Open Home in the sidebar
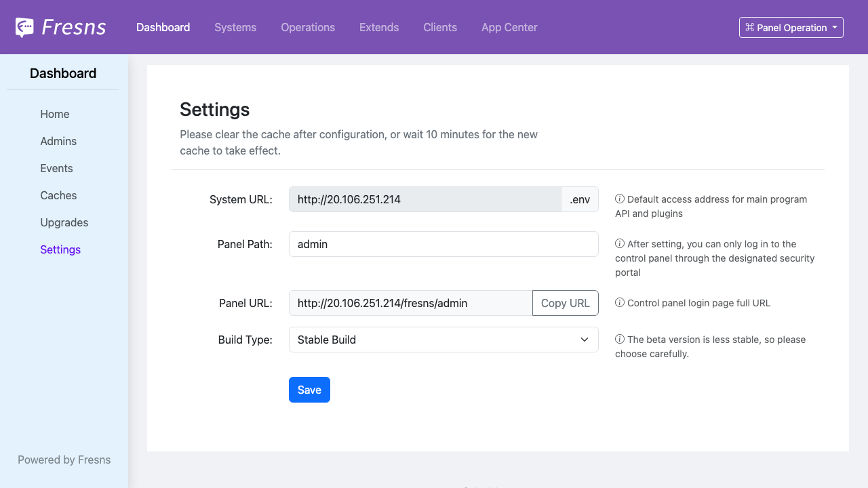868x488 pixels. (55, 114)
